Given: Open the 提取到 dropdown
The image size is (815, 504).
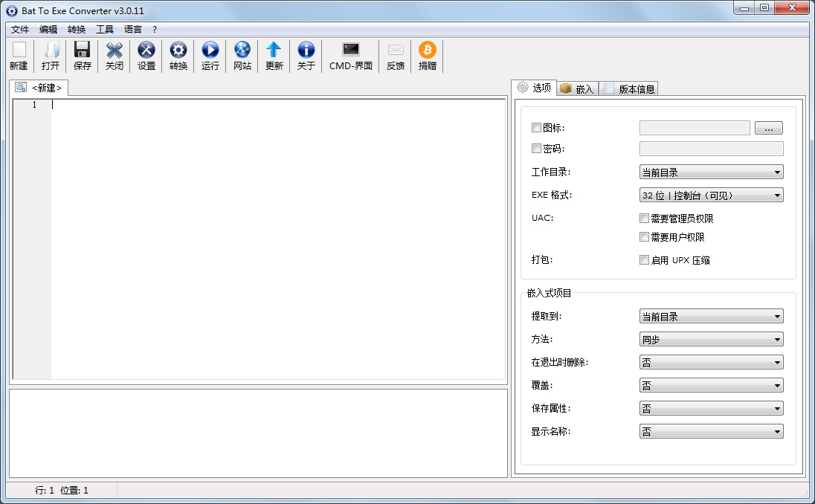Looking at the screenshot, I should [x=711, y=317].
